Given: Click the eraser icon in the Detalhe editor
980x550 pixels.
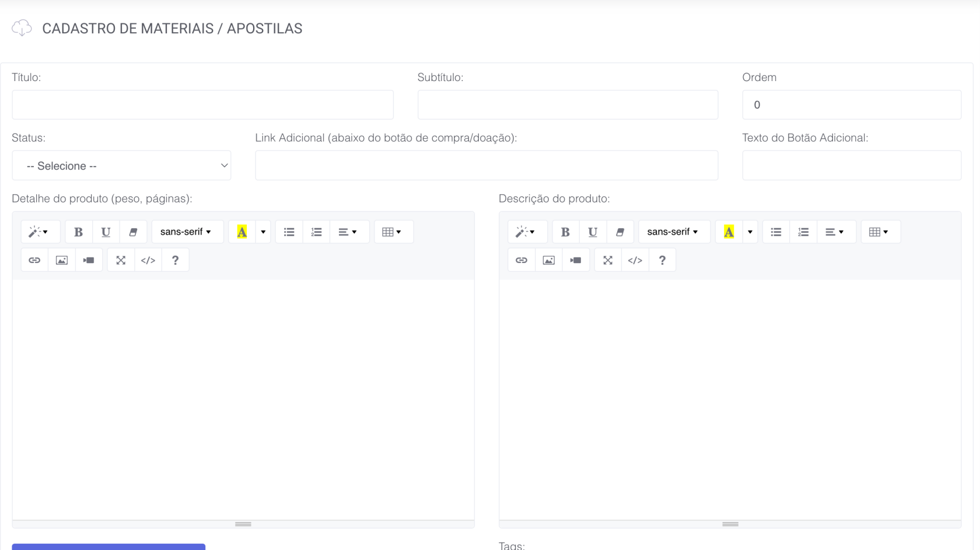Looking at the screenshot, I should coord(133,232).
